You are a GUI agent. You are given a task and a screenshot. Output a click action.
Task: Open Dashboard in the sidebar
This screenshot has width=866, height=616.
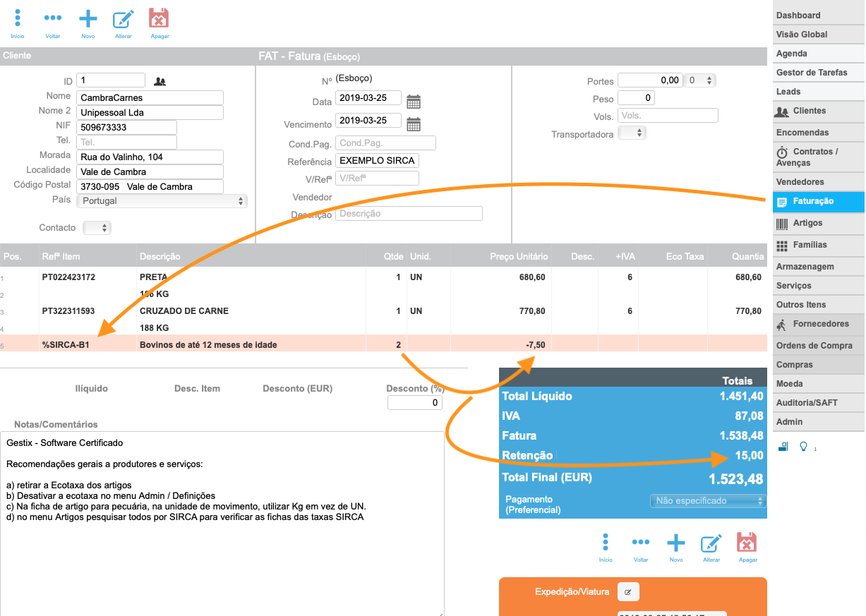[818, 16]
